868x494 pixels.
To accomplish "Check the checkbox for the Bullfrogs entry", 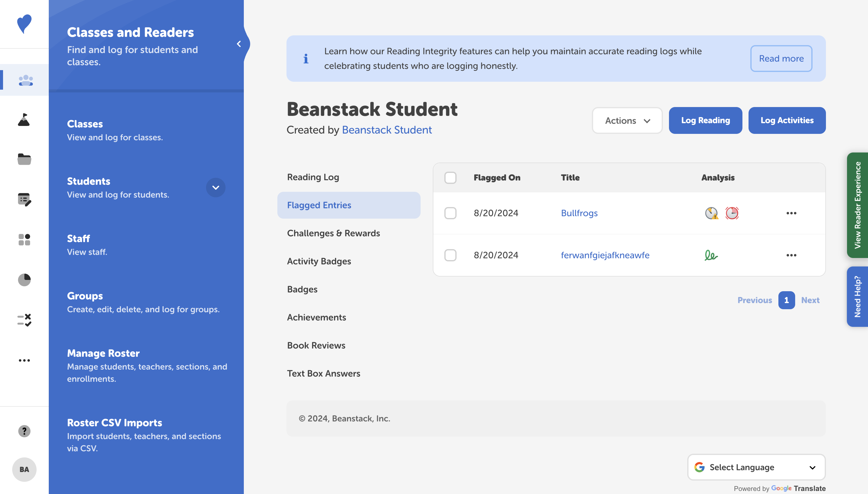I will 450,213.
